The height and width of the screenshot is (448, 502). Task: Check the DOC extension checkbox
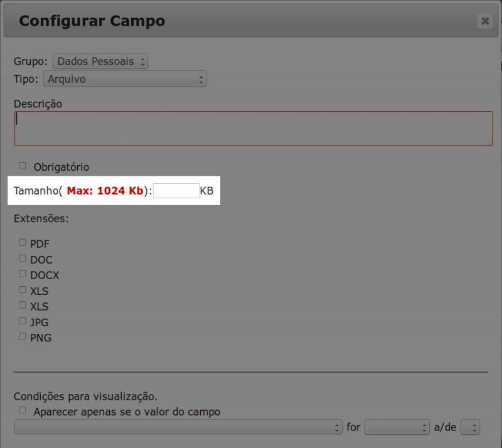pyautogui.click(x=22, y=257)
